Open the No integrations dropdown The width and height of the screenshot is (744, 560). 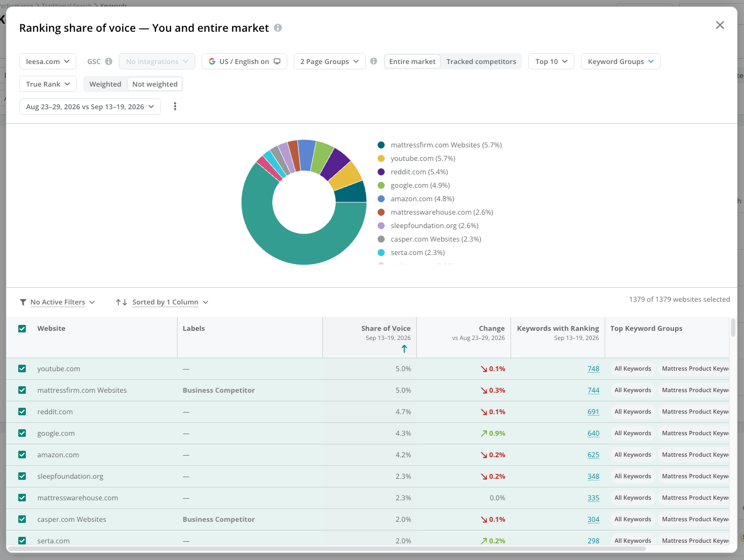157,61
